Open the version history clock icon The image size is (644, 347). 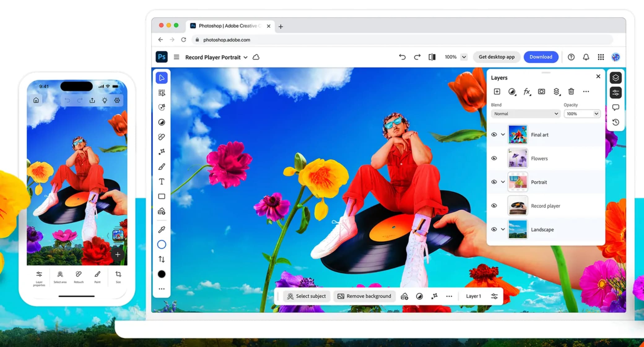click(616, 122)
